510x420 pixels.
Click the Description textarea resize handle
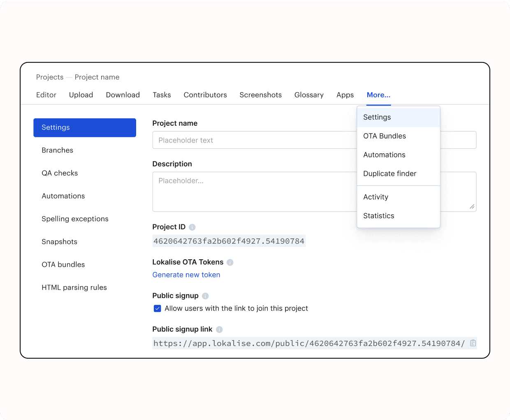point(472,207)
